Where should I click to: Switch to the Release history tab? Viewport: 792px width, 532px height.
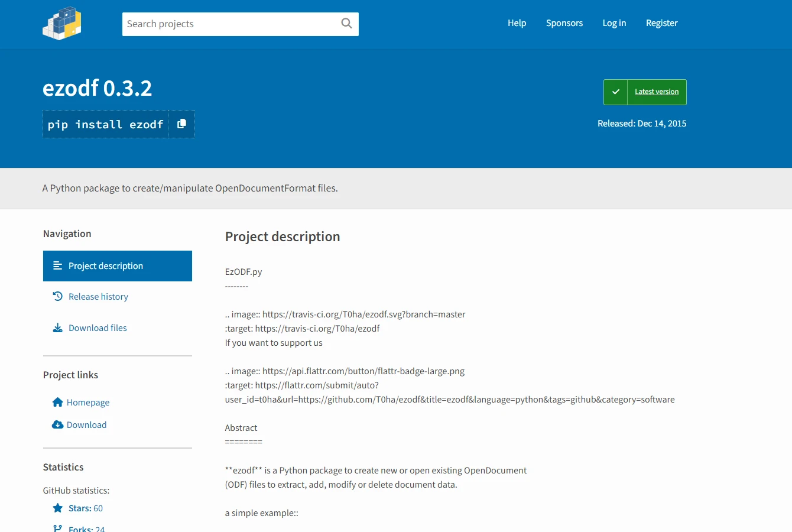tap(98, 297)
